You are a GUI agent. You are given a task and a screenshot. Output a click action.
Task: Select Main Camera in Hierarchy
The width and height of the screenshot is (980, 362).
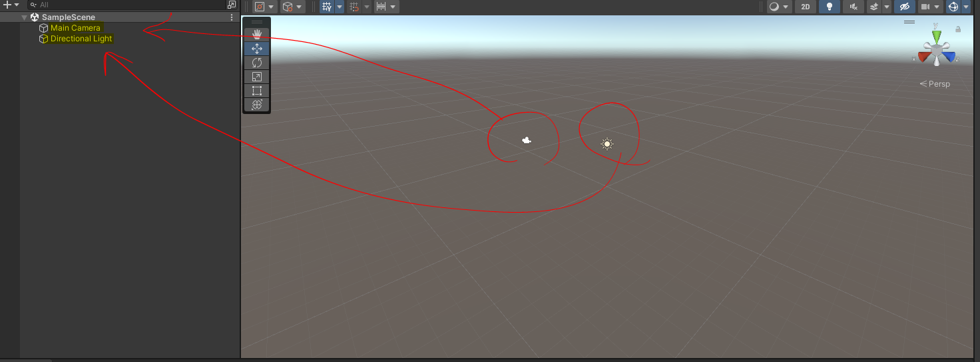(75, 28)
